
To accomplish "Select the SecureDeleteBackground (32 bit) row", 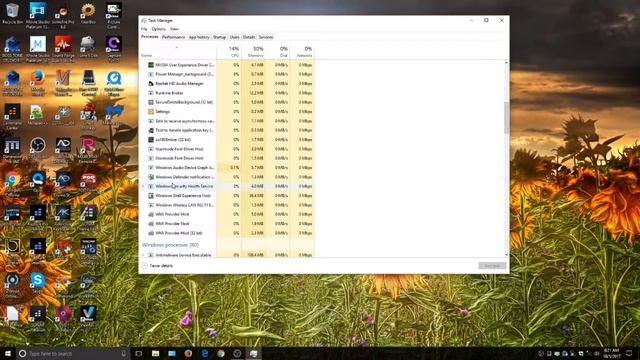I will pos(227,102).
